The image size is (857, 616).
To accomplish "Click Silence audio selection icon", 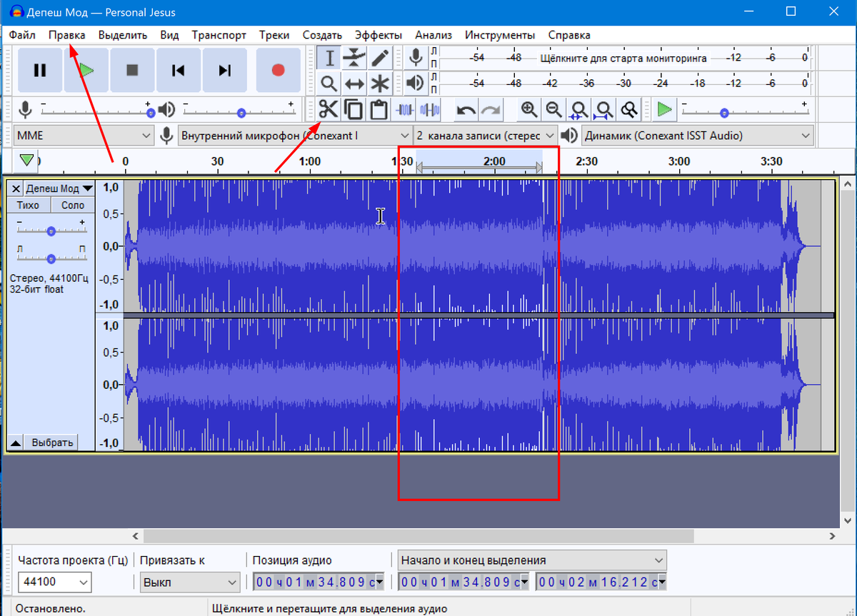I will 429,110.
